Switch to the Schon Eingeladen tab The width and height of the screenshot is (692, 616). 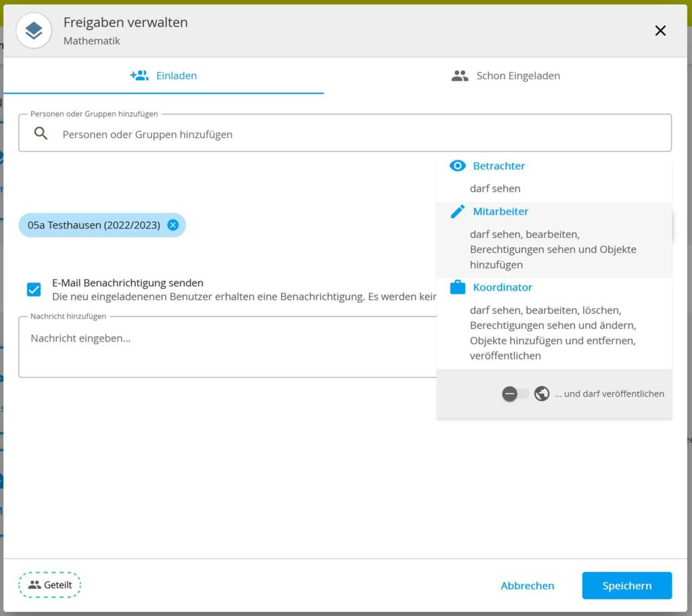tap(505, 76)
